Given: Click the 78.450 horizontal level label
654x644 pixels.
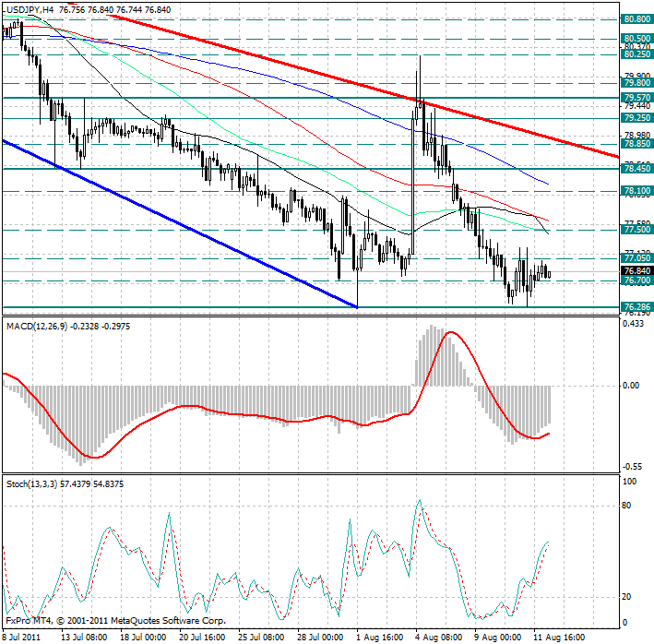Looking at the screenshot, I should (x=635, y=168).
